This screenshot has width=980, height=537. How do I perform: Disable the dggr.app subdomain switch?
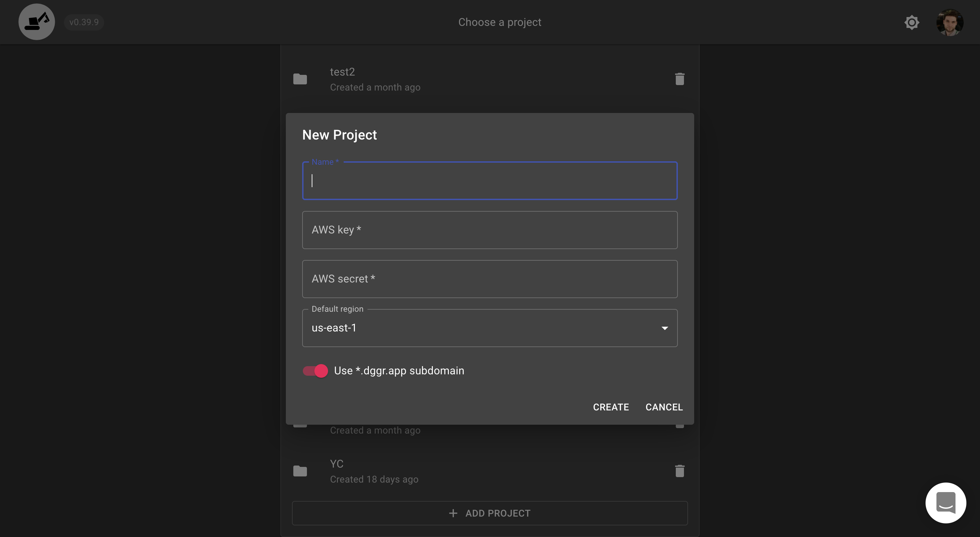point(315,371)
